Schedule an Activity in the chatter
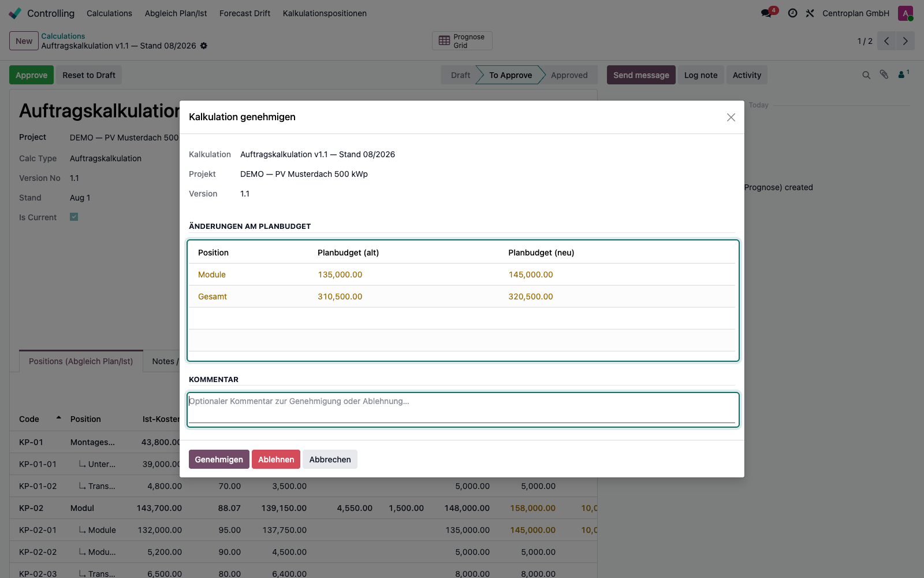This screenshot has width=924, height=578. (747, 75)
